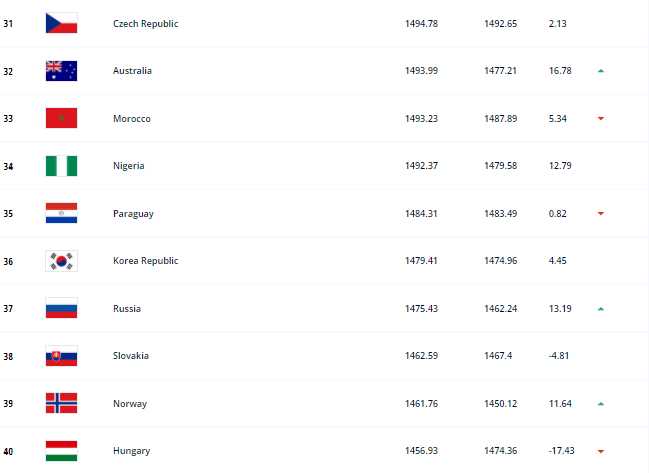
Task: Open the Nigeria team link
Action: (x=129, y=166)
